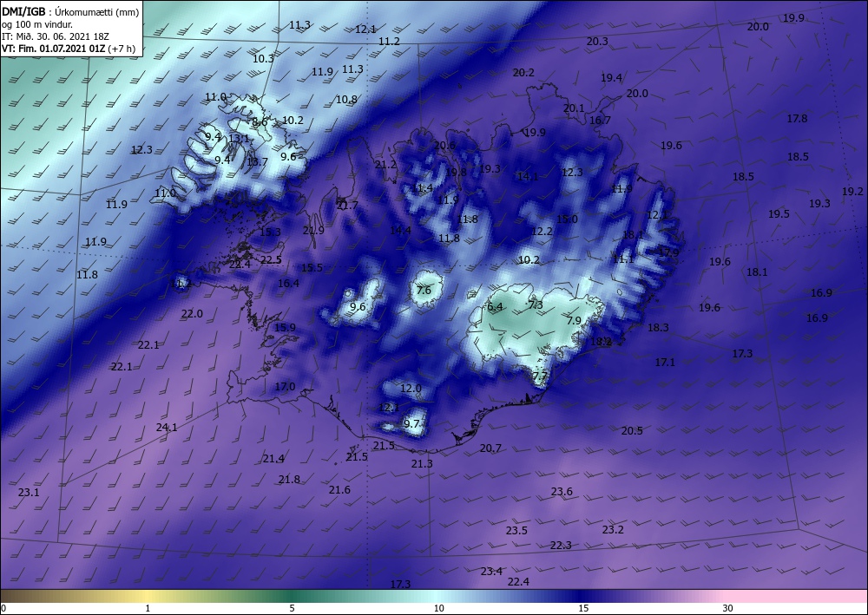The image size is (868, 615).
Task: Click the color scale tick labeled 5
Action: pos(292,608)
